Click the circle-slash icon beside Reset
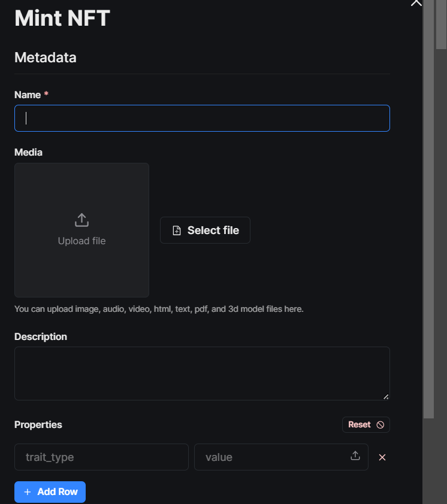This screenshot has height=504, width=447. tap(380, 424)
